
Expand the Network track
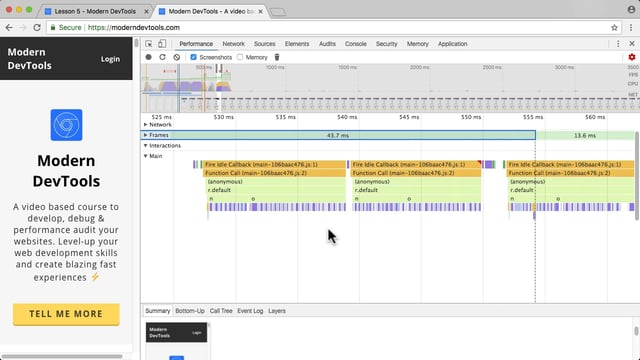click(146, 124)
